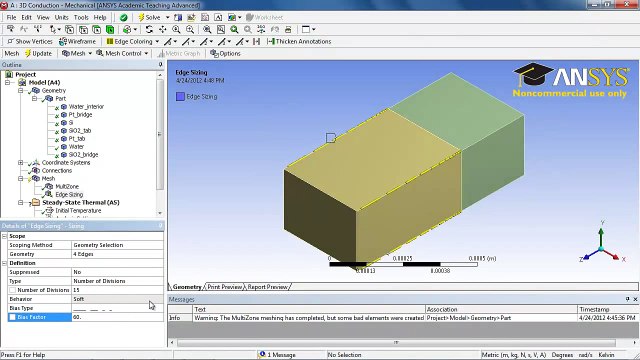The height and width of the screenshot is (360, 640).
Task: Select MultiZone mesh method
Action: click(x=67, y=187)
